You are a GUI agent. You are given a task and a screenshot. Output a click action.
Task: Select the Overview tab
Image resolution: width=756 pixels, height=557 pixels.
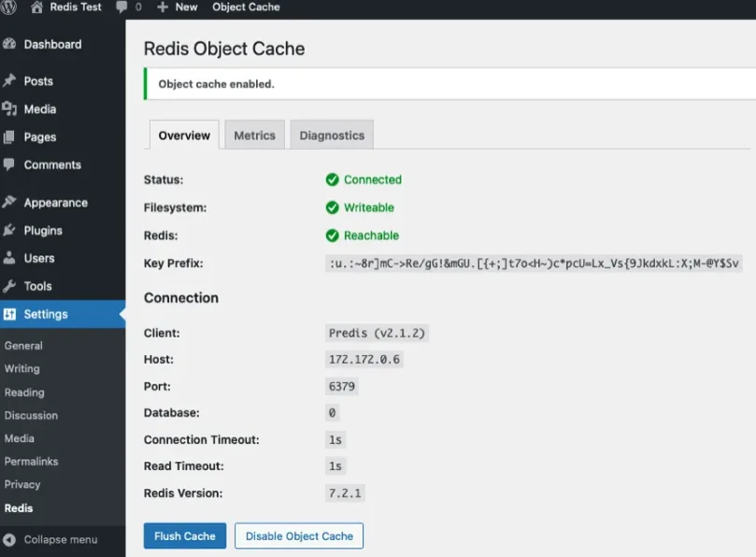pos(184,136)
